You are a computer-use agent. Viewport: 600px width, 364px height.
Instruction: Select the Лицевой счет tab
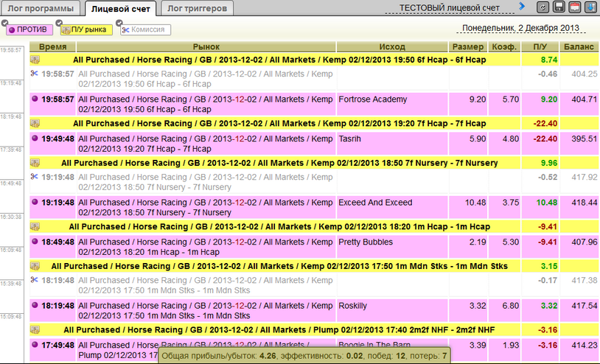(121, 8)
